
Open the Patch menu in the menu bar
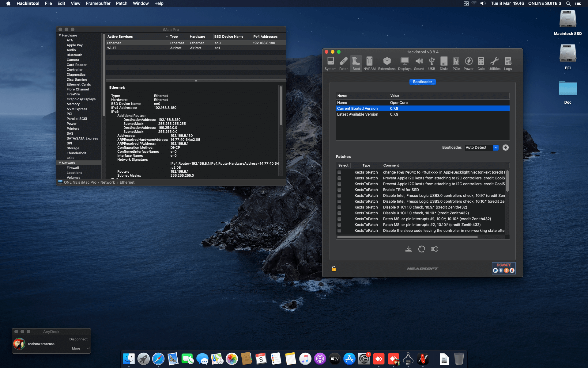point(121,3)
